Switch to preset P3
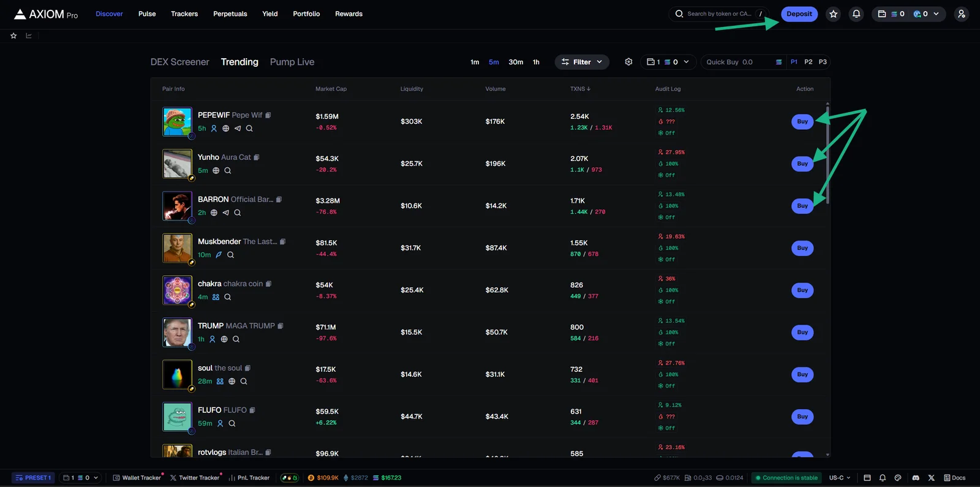 [x=823, y=62]
